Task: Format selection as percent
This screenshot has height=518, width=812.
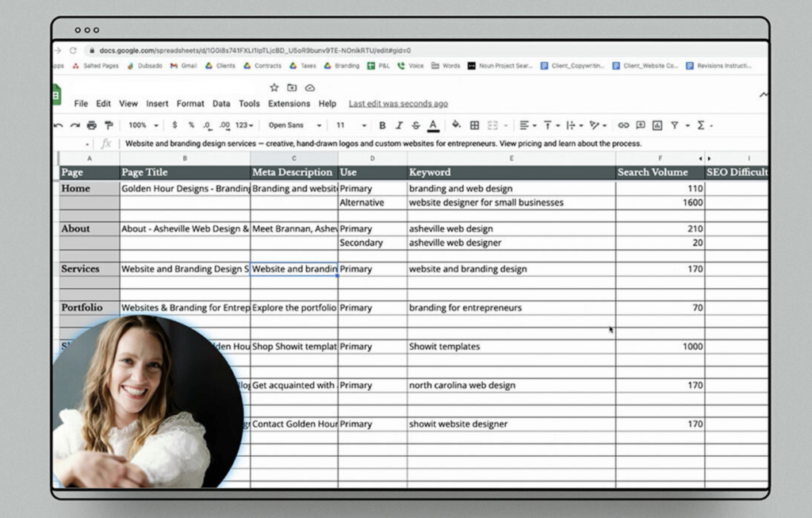Action: [x=191, y=125]
